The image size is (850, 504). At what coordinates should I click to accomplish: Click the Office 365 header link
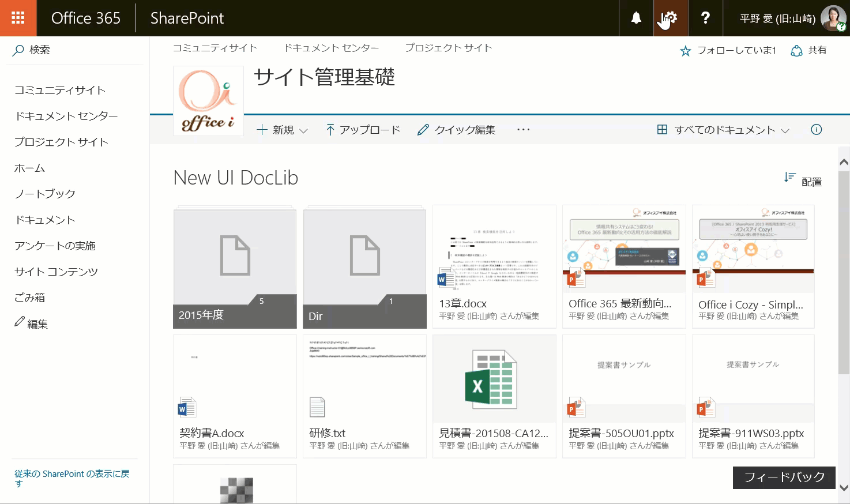[86, 18]
